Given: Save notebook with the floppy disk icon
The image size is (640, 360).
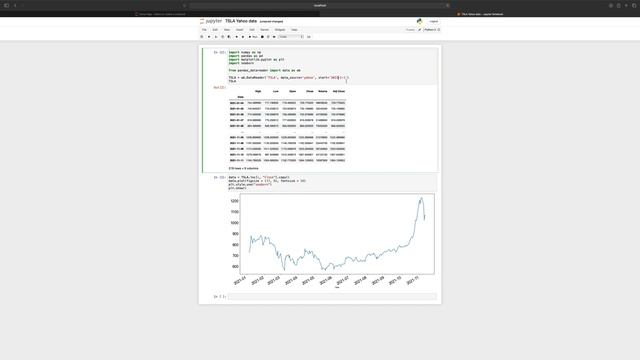Looking at the screenshot, I should pos(202,37).
